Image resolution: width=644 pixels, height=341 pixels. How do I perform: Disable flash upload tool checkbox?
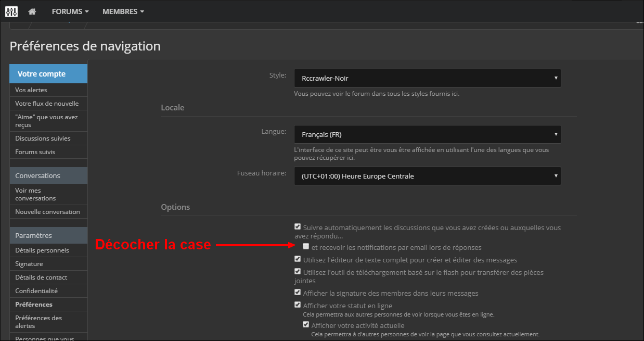pyautogui.click(x=298, y=272)
